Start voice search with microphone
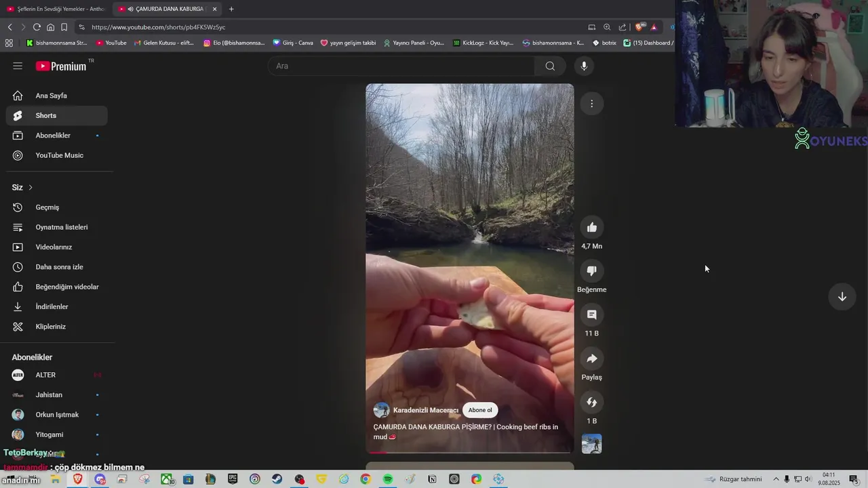 [x=584, y=66]
